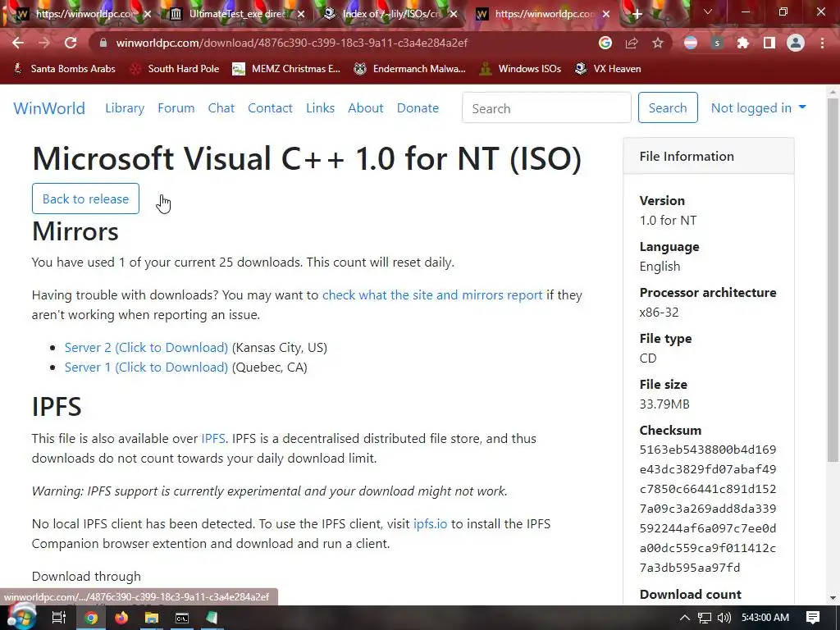Open Firefox from the taskbar
The image size is (840, 630).
coord(121,618)
